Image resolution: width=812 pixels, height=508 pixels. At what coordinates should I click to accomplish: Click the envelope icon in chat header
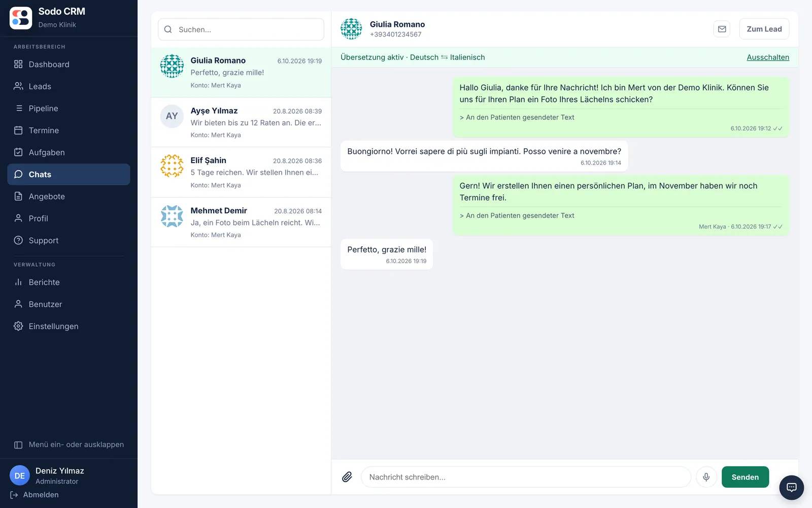tap(722, 29)
